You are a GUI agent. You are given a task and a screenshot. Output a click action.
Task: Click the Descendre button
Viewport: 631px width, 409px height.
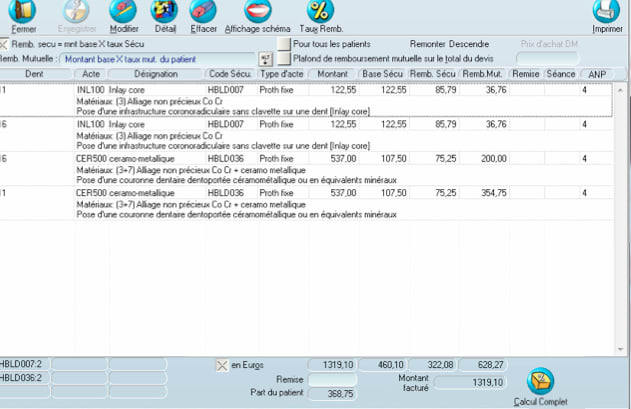[x=471, y=45]
